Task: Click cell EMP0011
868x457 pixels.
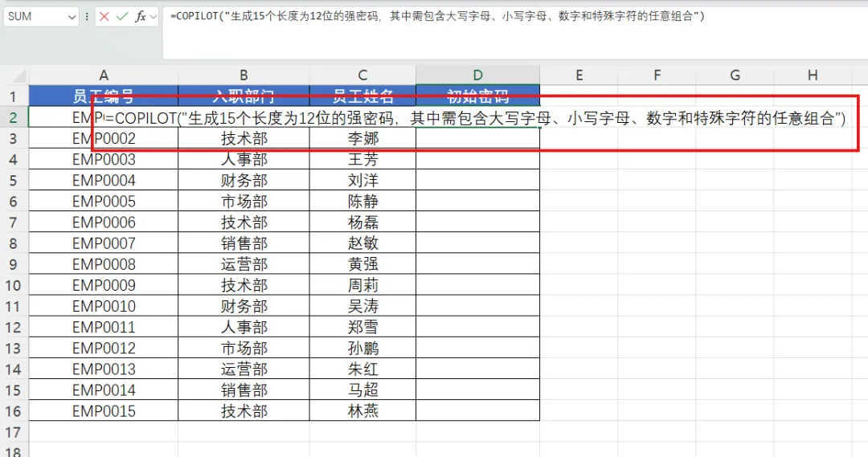Action: tap(104, 327)
